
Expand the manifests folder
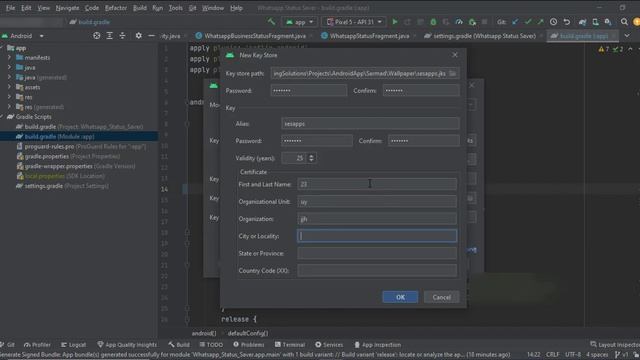click(9, 58)
